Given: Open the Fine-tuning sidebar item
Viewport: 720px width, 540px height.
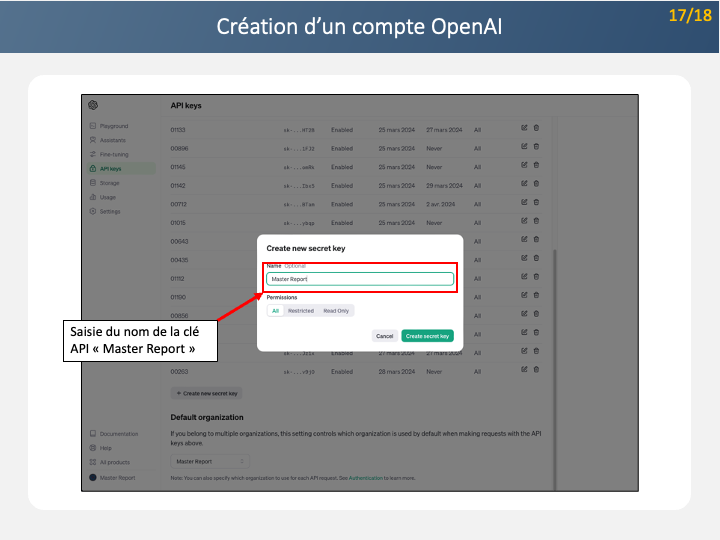Looking at the screenshot, I should coord(113,154).
